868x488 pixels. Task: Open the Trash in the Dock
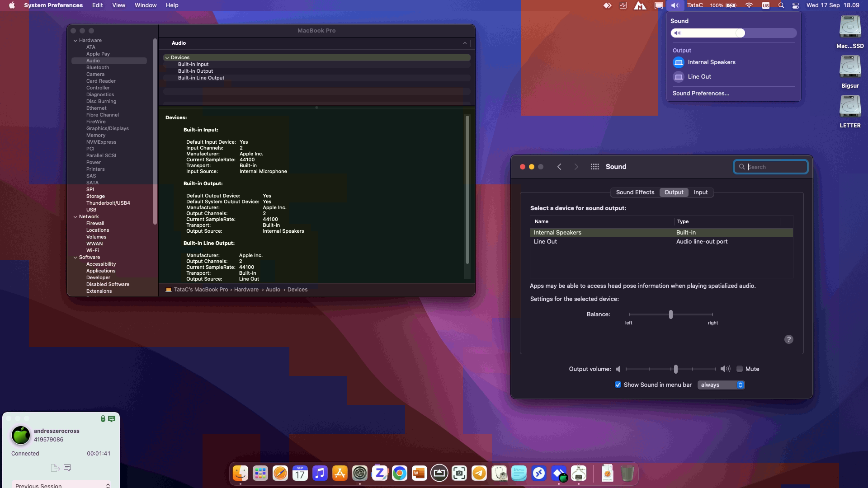click(x=627, y=473)
